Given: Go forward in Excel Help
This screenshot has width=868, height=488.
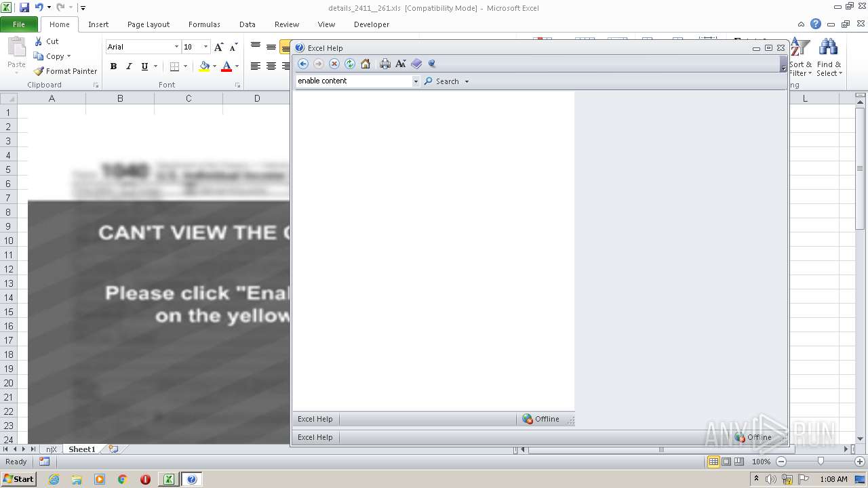Looking at the screenshot, I should click(x=319, y=64).
